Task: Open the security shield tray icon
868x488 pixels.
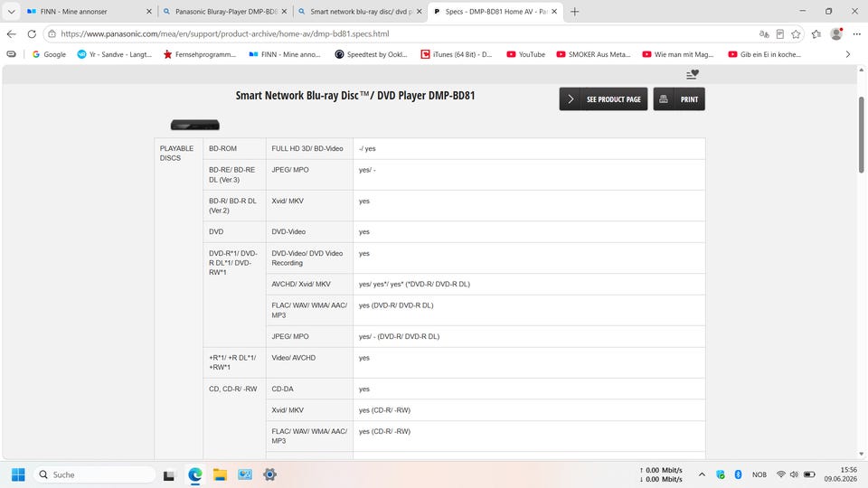Action: [x=721, y=474]
